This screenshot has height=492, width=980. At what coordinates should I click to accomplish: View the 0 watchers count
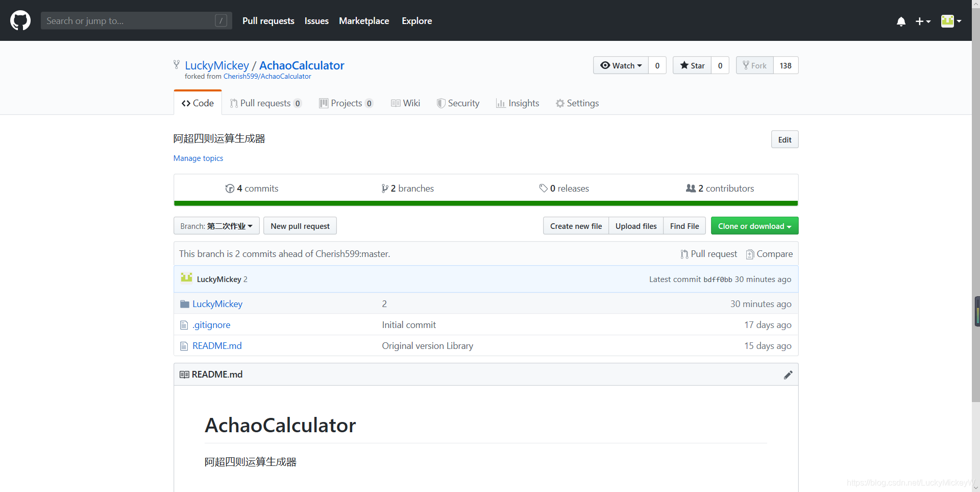point(657,65)
